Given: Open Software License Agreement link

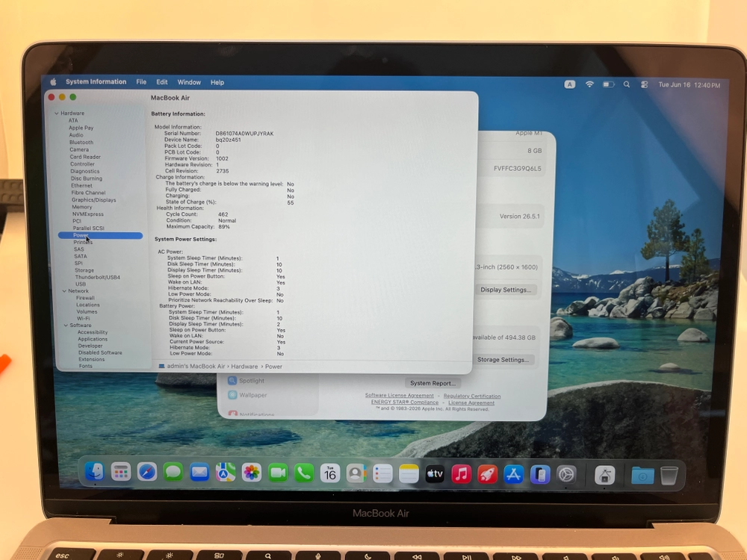Looking at the screenshot, I should pos(399,396).
